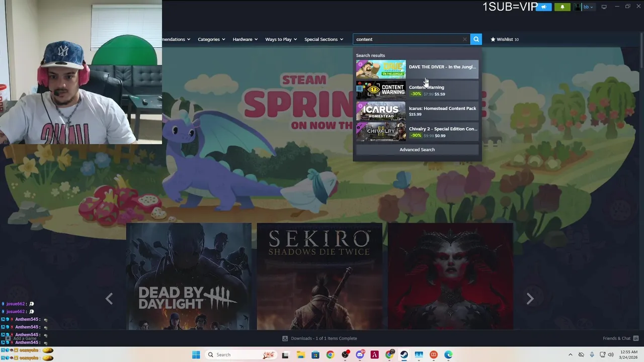
Task: Open Microsoft Store from the taskbar
Action: [x=315, y=355]
